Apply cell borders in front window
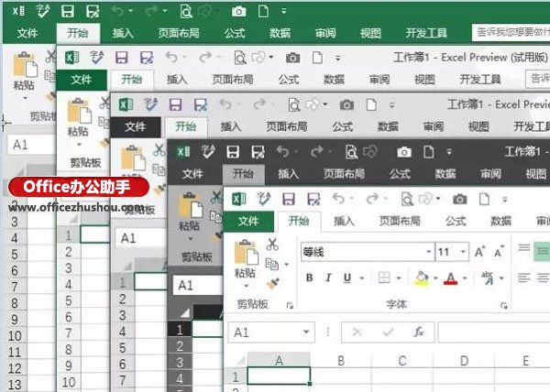The image size is (550, 392). point(384,278)
